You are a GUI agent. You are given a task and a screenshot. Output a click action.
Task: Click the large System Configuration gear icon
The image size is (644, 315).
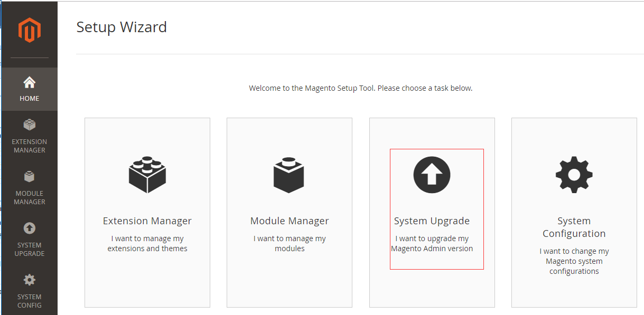point(574,174)
